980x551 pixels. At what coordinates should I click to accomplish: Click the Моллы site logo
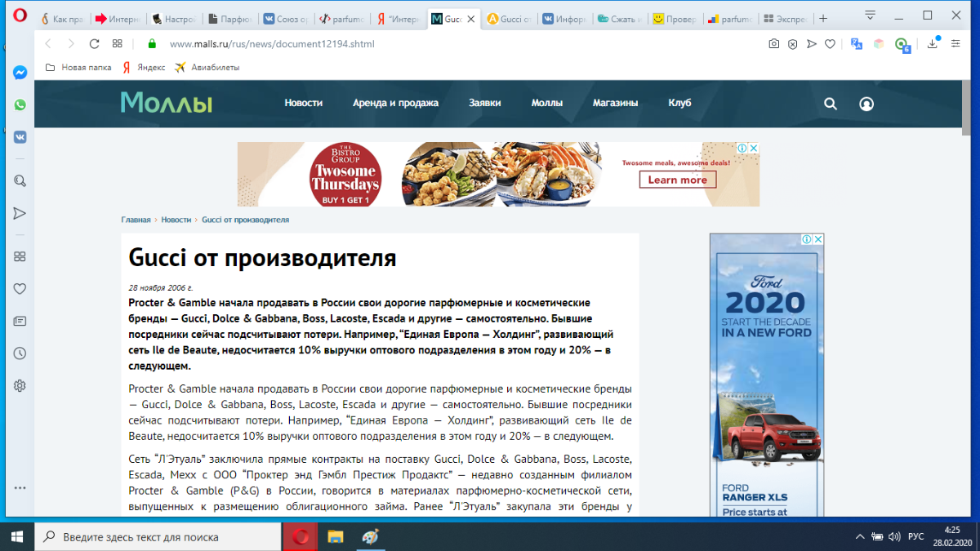(x=167, y=103)
